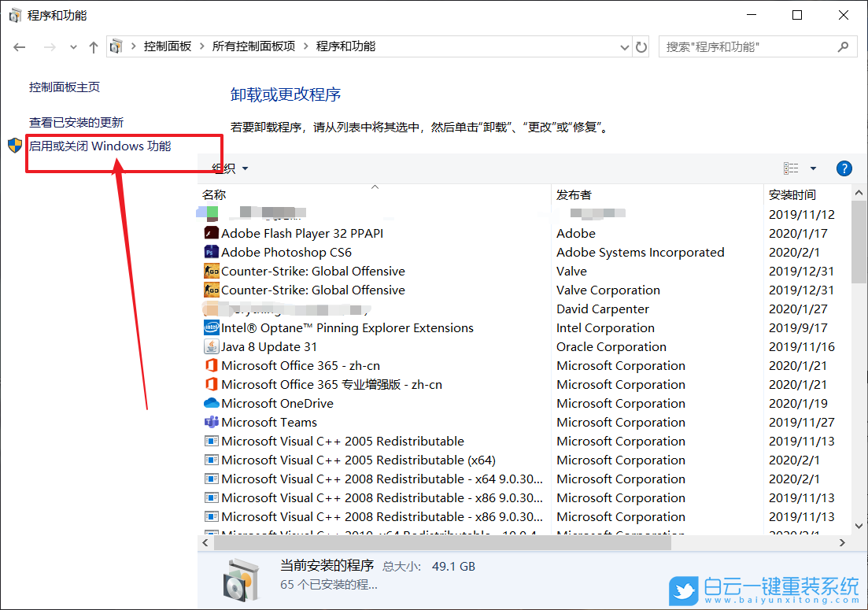Image resolution: width=868 pixels, height=610 pixels.
Task: Open the address bar history dropdown arrow
Action: (x=623, y=46)
